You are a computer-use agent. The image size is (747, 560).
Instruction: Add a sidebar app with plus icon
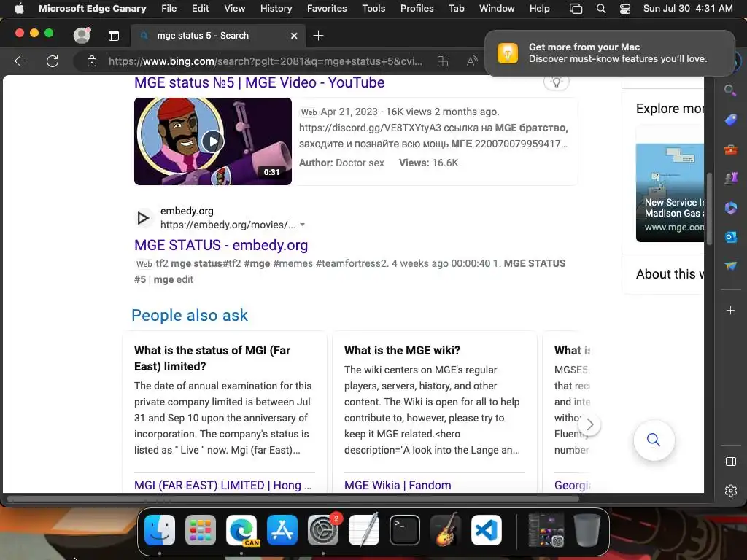(x=730, y=311)
